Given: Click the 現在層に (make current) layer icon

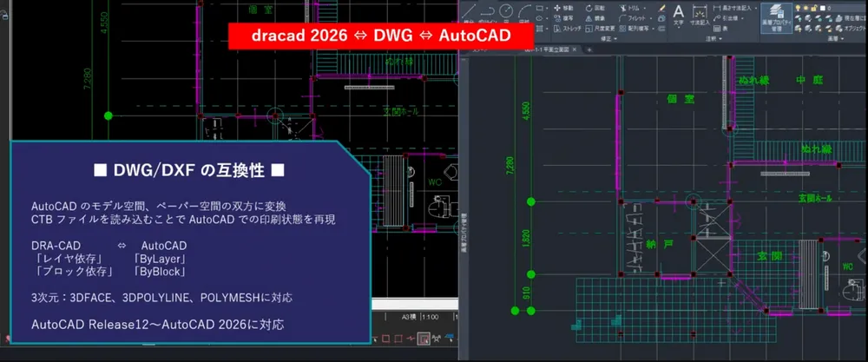Looking at the screenshot, I should 852,18.
